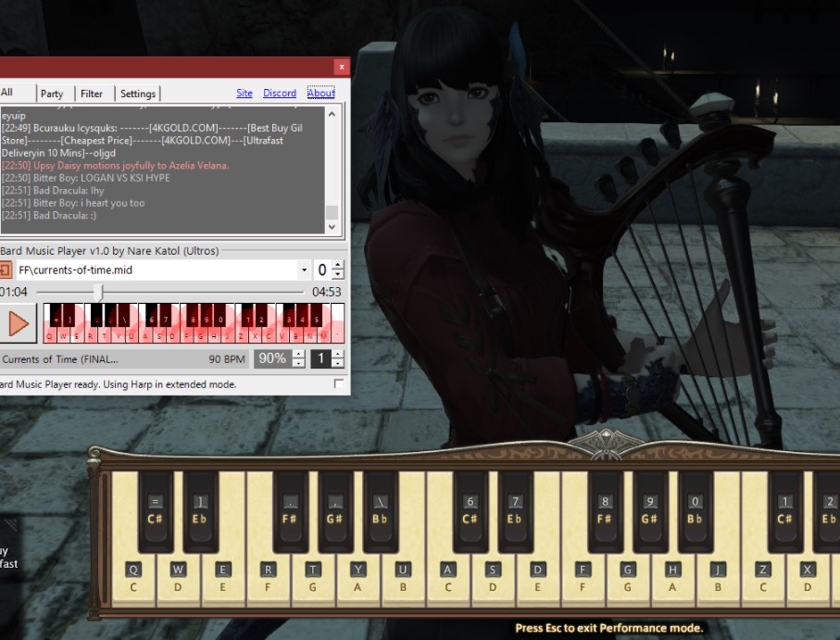The image size is (840, 640).
Task: Click the 'Bitter Boy: i heart you too' message
Action: point(73,203)
